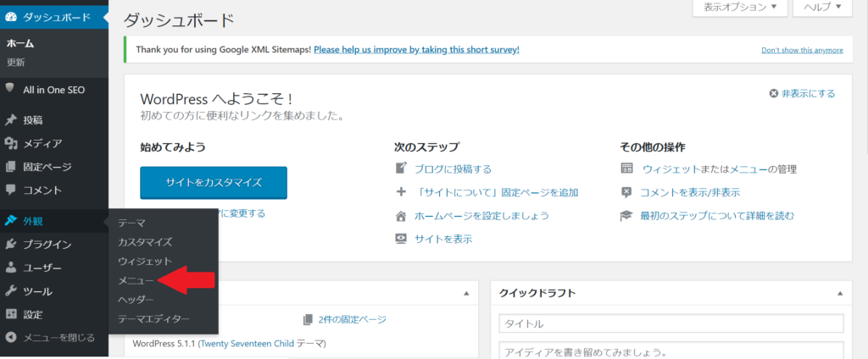Click the speech bubble icon beside コメント
868x359 pixels.
pos(10,190)
